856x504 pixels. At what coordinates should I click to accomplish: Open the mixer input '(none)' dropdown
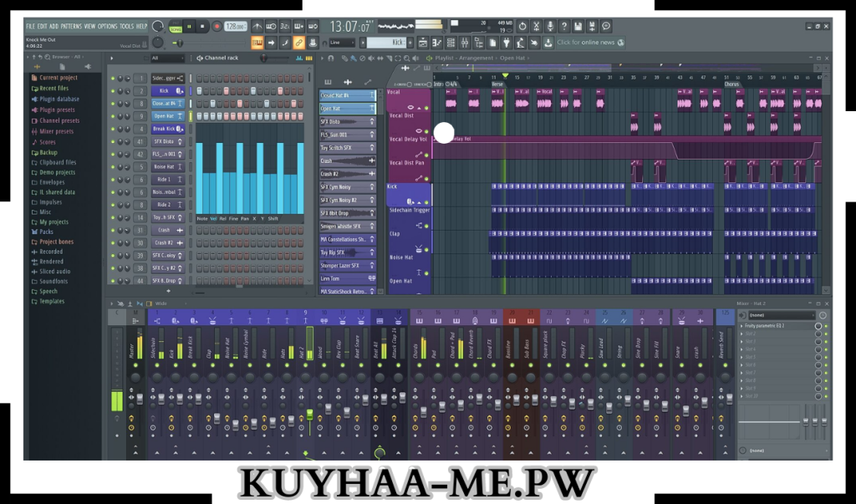781,315
